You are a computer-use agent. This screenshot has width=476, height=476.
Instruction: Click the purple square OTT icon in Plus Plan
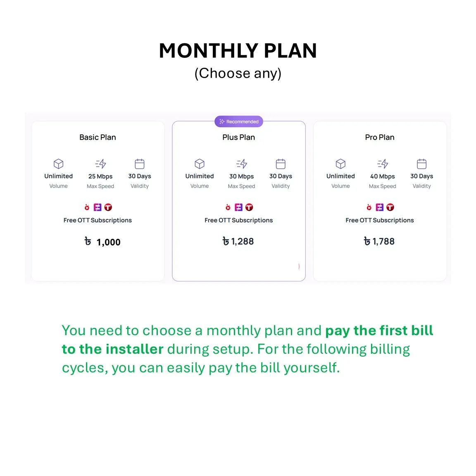tap(238, 207)
